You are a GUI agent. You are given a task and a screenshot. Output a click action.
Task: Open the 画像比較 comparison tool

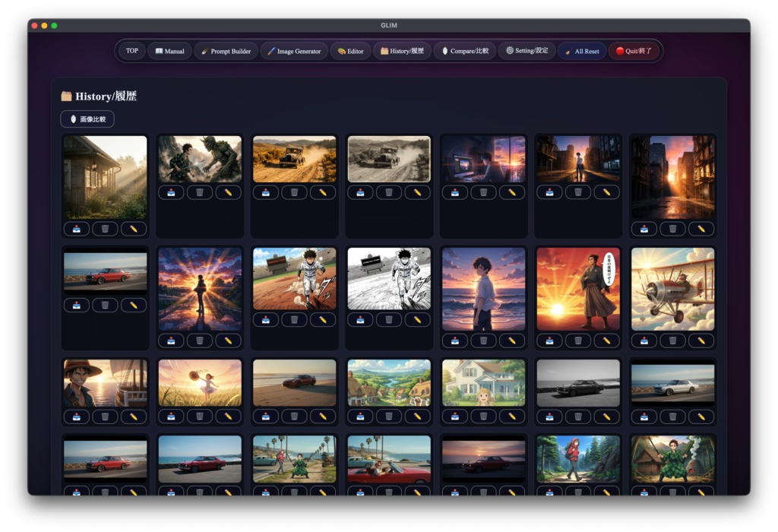pyautogui.click(x=87, y=119)
